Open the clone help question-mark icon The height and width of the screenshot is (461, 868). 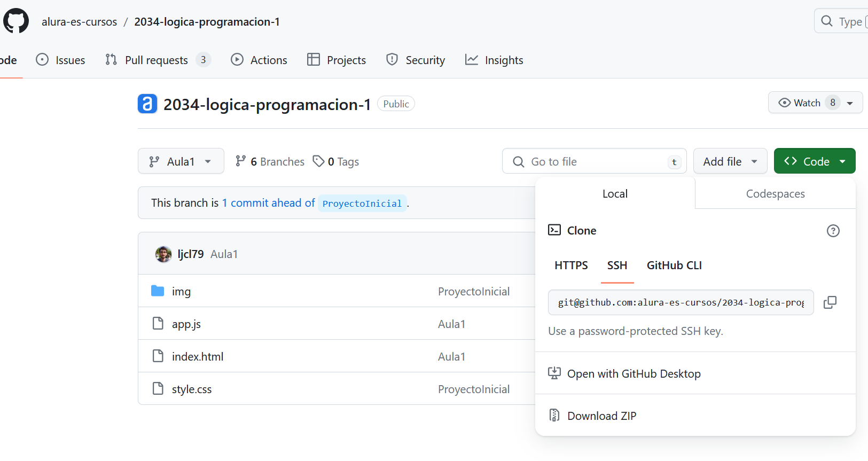pos(833,231)
